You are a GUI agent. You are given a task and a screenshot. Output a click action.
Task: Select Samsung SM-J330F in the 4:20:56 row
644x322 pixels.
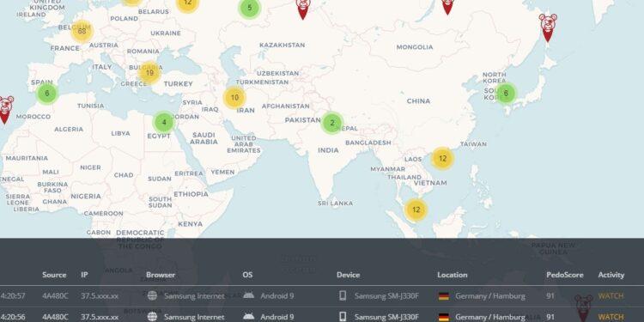click(x=386, y=317)
